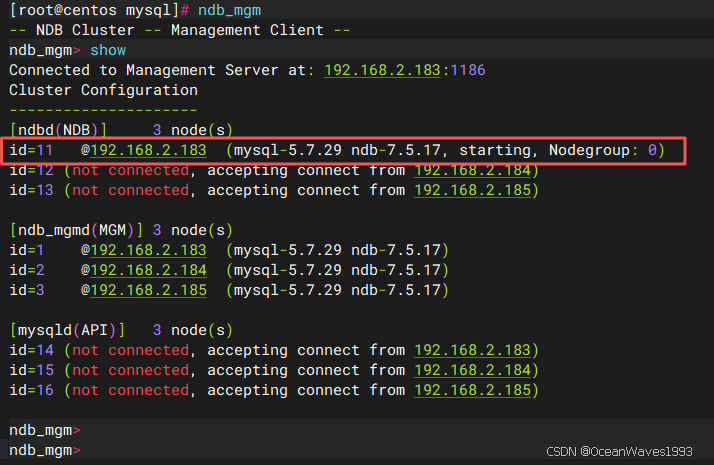The width and height of the screenshot is (714, 465).
Task: Open the 192.168.2.184 link on id=15 row
Action: 473,370
